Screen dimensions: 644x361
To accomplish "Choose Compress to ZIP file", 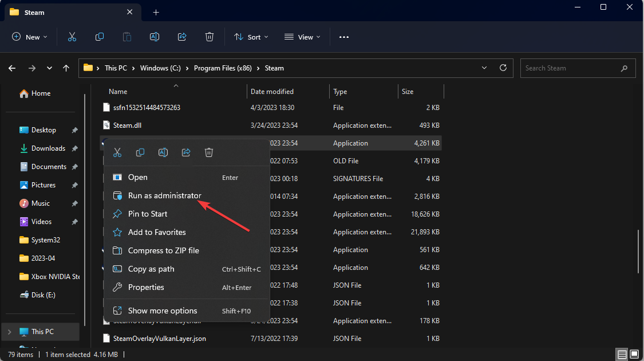I will [x=187, y=250].
